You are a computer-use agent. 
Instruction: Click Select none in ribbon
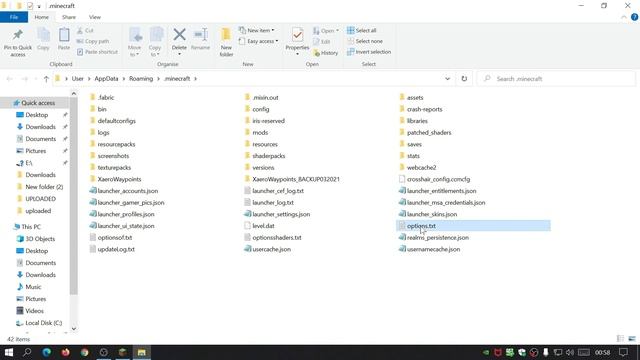(365, 41)
